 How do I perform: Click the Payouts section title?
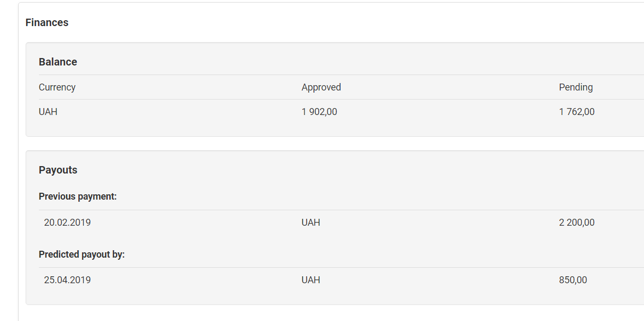click(x=58, y=170)
